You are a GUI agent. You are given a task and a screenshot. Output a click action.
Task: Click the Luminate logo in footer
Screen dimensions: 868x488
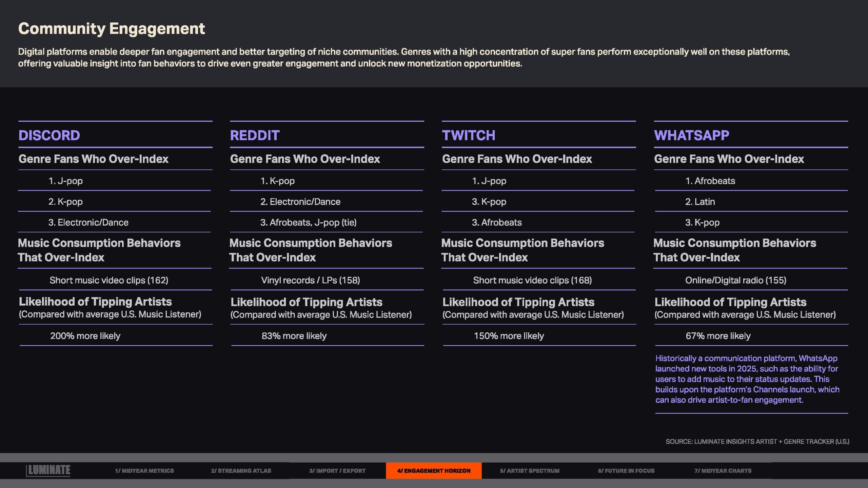click(x=48, y=470)
